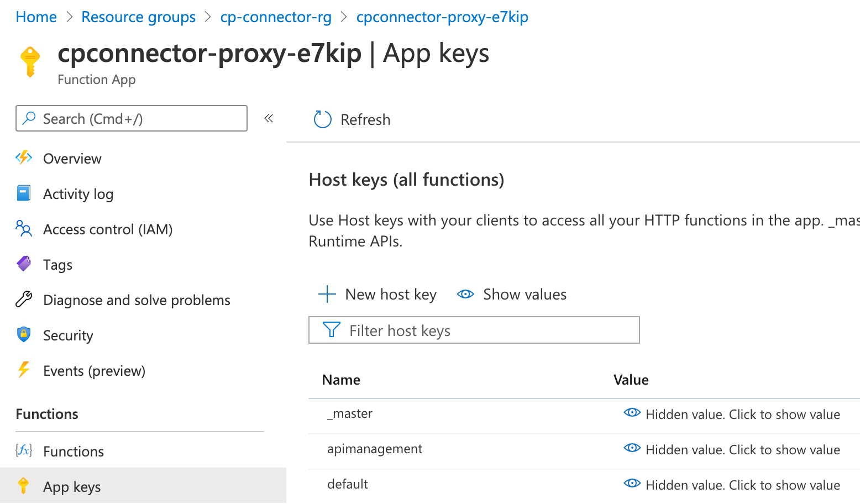Click the Events lightning bolt icon
Screen dimensions: 860x504
point(24,370)
